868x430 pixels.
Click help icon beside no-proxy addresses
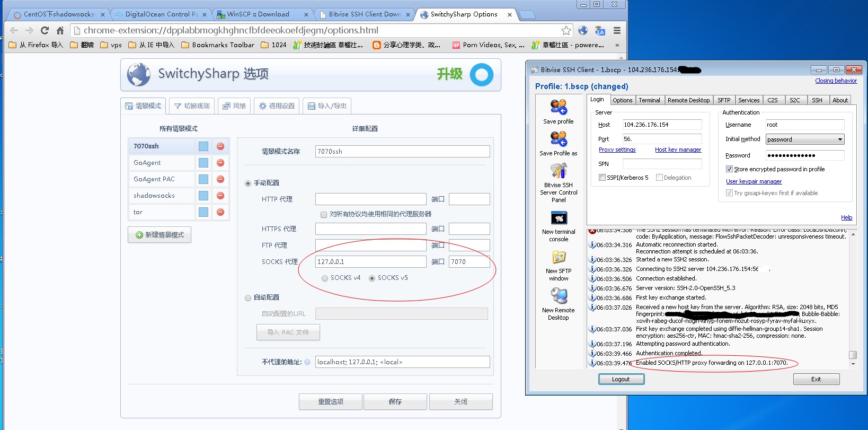click(307, 362)
